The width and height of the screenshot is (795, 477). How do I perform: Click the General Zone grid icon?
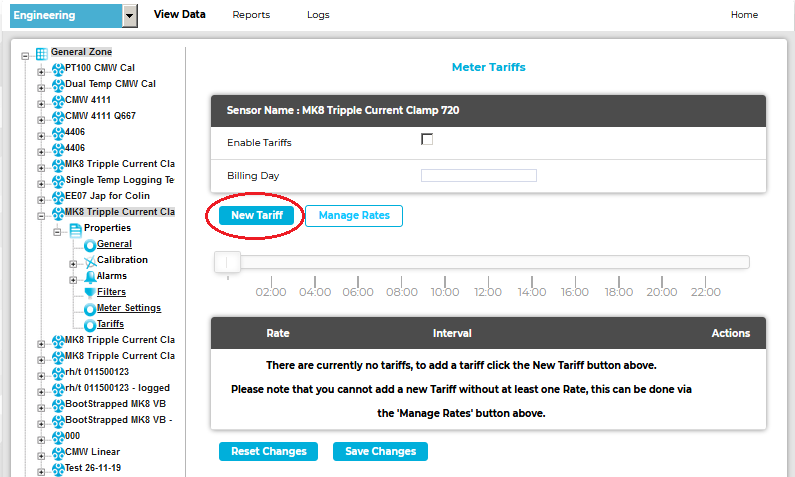click(x=42, y=54)
